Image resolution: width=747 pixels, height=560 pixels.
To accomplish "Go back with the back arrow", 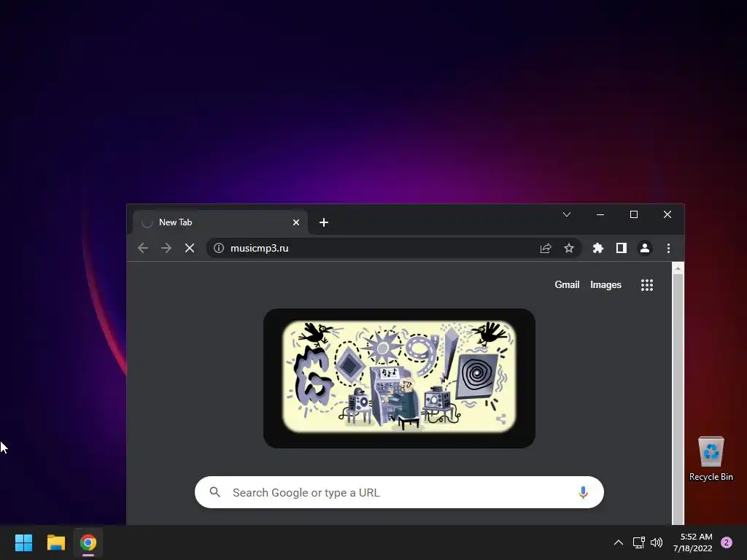I will [x=143, y=248].
